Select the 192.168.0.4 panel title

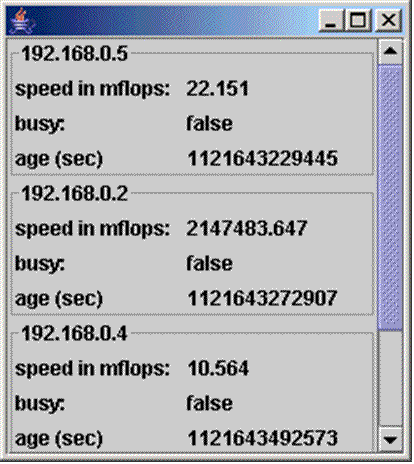[x=74, y=333]
